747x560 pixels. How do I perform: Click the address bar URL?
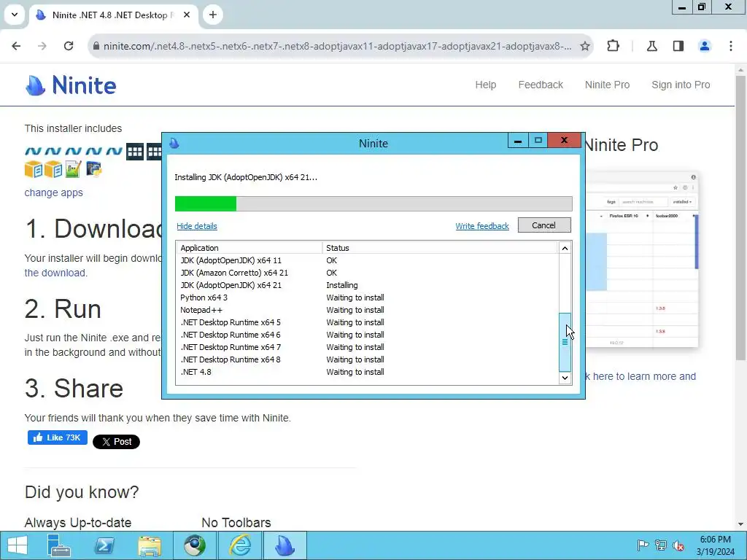(337, 46)
